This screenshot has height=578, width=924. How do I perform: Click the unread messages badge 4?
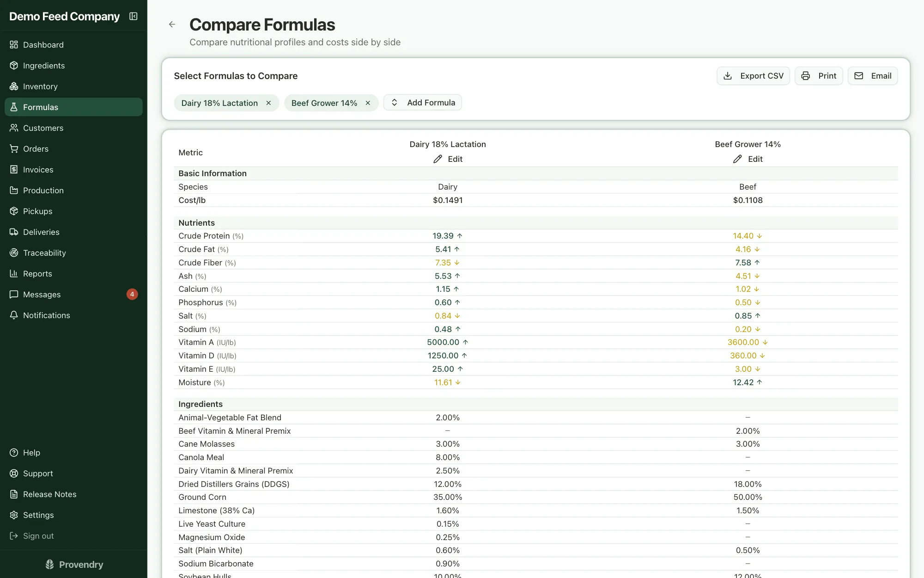[132, 294]
